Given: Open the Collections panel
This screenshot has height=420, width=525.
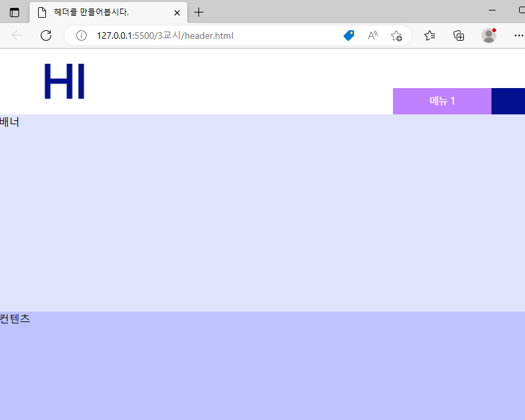Looking at the screenshot, I should click(x=459, y=35).
